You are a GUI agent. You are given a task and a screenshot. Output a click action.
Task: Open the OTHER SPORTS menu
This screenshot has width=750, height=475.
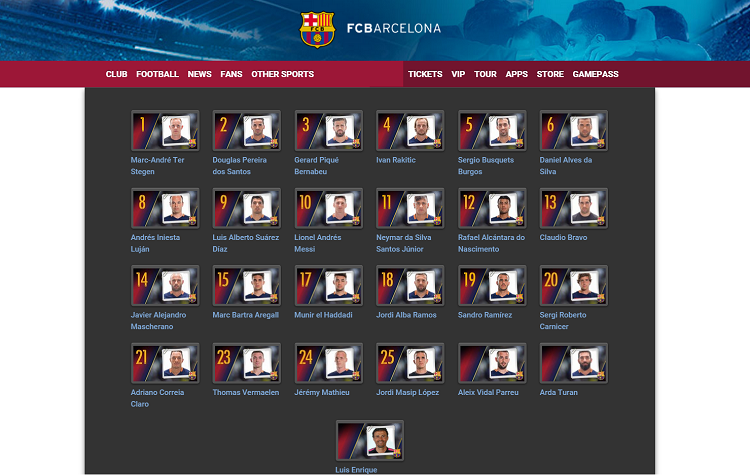tap(283, 74)
